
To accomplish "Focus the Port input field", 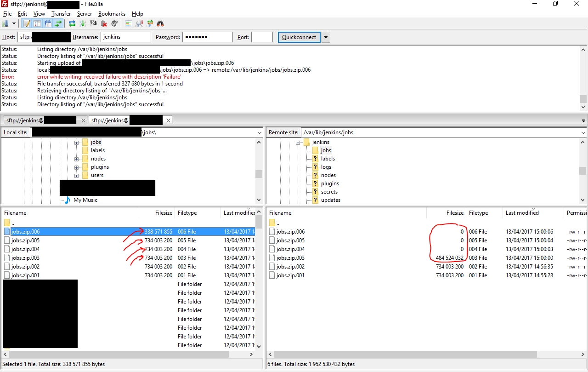I will [x=262, y=37].
